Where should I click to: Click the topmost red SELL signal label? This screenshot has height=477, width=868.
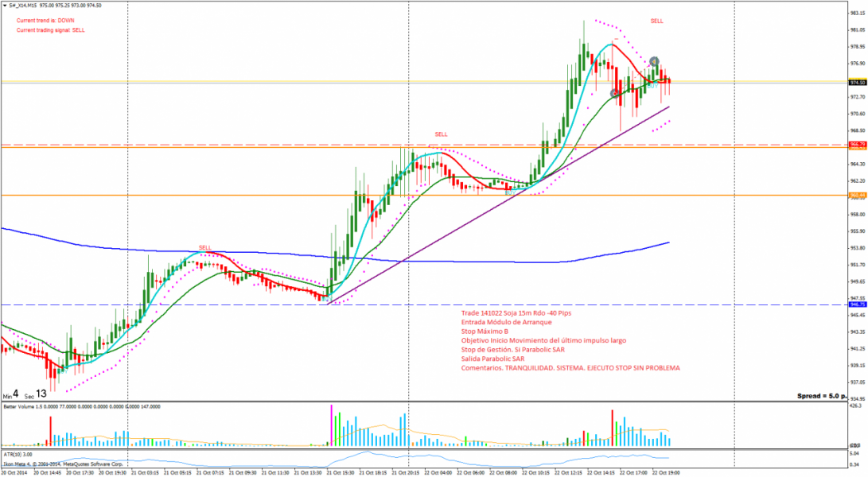[656, 21]
